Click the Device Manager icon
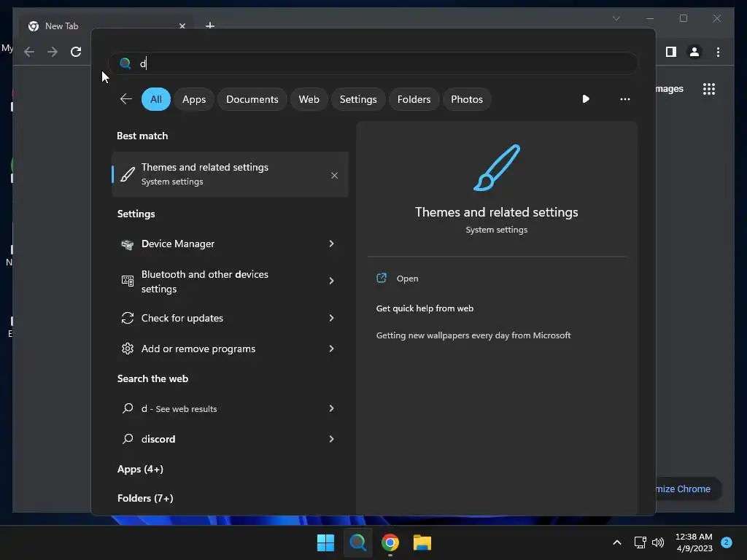 128,244
